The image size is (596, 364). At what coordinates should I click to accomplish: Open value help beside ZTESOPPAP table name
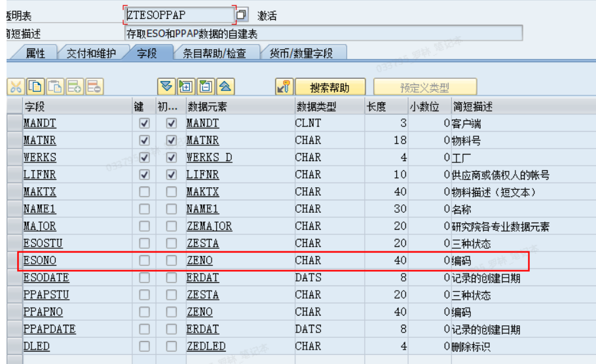tap(242, 14)
